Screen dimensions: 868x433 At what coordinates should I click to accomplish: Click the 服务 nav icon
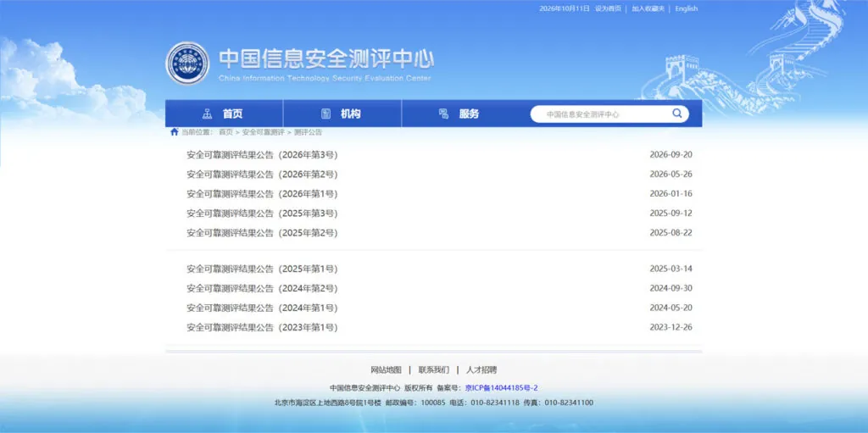coord(443,114)
